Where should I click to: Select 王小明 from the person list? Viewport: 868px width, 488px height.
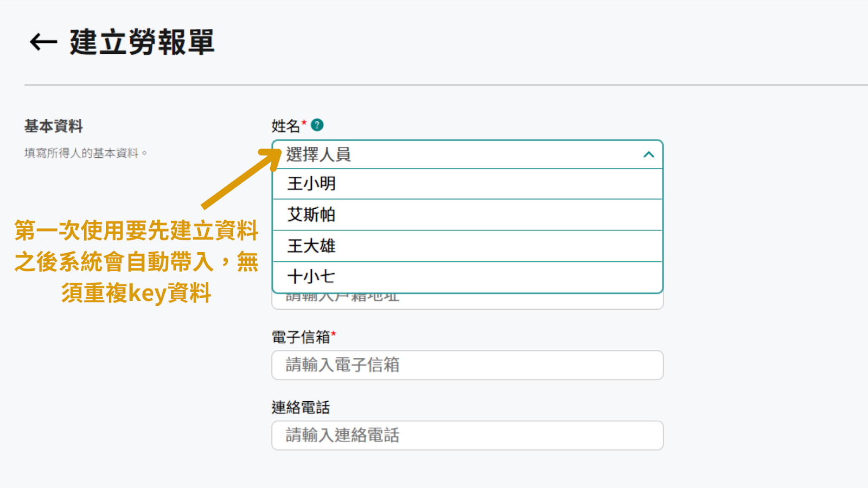pos(467,184)
